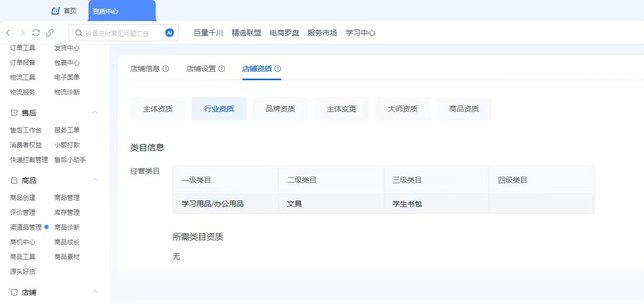Collapse the 店铺 sidebar section

tap(95, 292)
